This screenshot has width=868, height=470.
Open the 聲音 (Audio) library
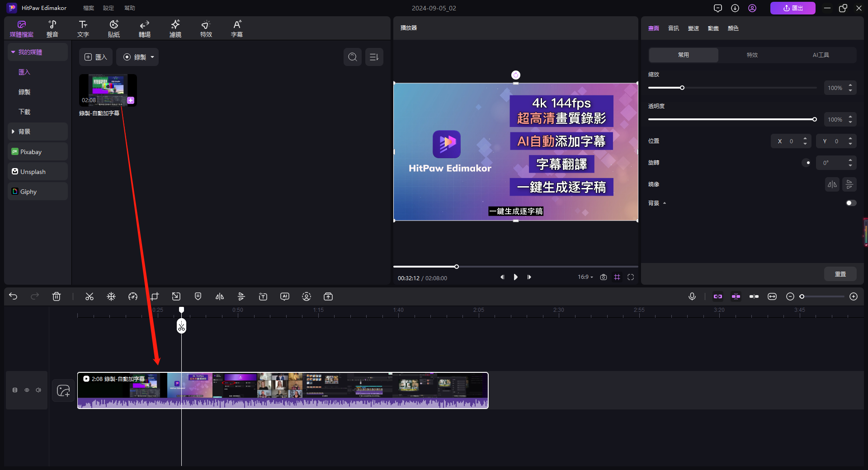tap(52, 28)
